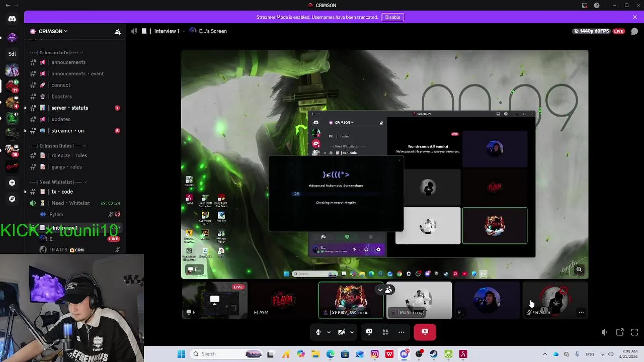Select Rythm user in voice channel

80,214
